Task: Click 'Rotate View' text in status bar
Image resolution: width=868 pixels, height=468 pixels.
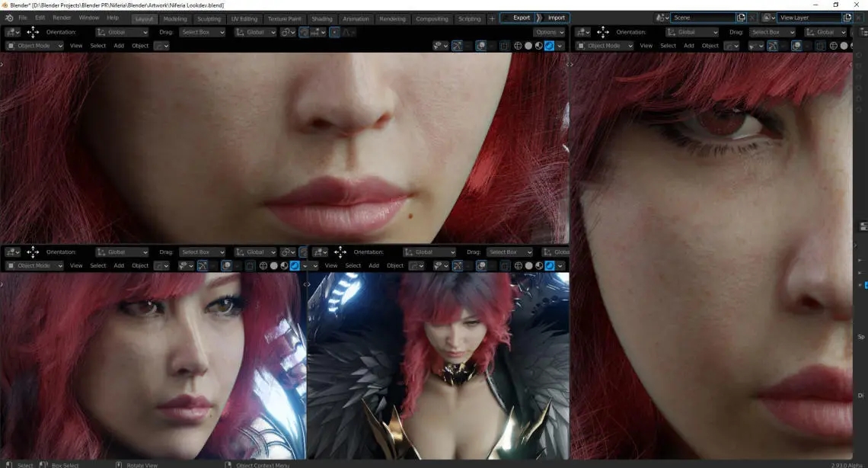Action: click(142, 465)
